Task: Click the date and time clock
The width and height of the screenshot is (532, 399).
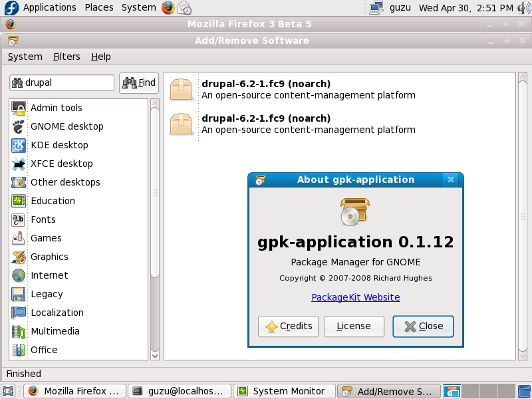Action: pyautogui.click(x=466, y=8)
